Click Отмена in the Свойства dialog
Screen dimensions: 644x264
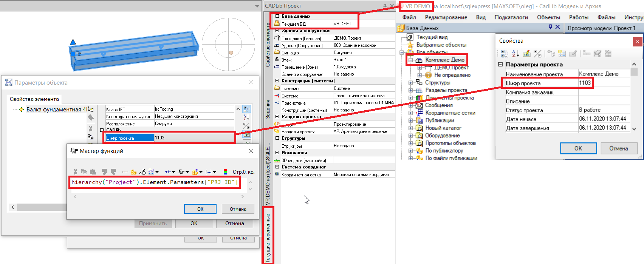[618, 148]
